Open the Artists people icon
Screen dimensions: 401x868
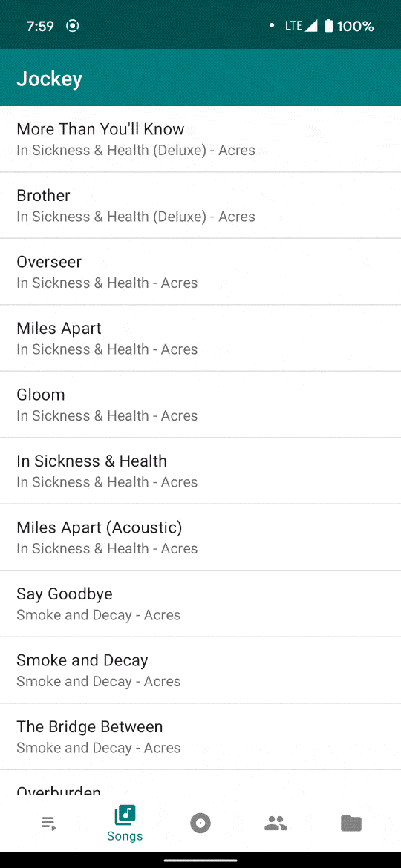click(276, 823)
